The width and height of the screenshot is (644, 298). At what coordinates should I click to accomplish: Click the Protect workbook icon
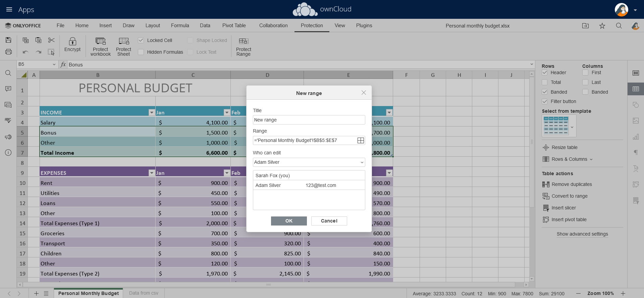pyautogui.click(x=100, y=41)
